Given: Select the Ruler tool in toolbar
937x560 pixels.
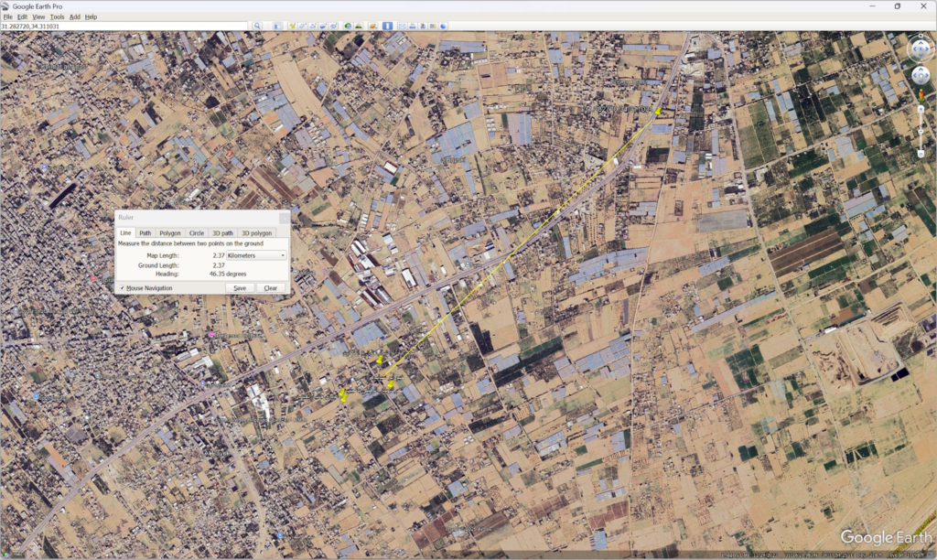Looking at the screenshot, I should [x=388, y=27].
